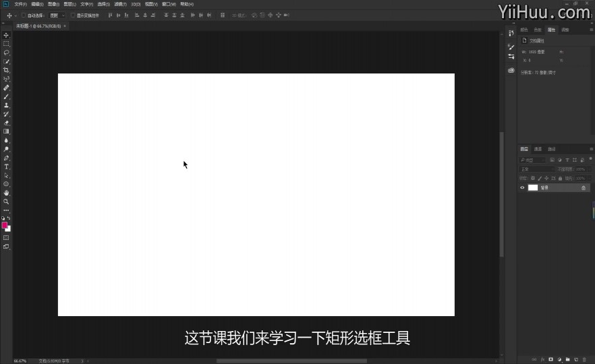Screen dimensions: 595x364
Task: Select the Crop tool
Action: [6, 70]
